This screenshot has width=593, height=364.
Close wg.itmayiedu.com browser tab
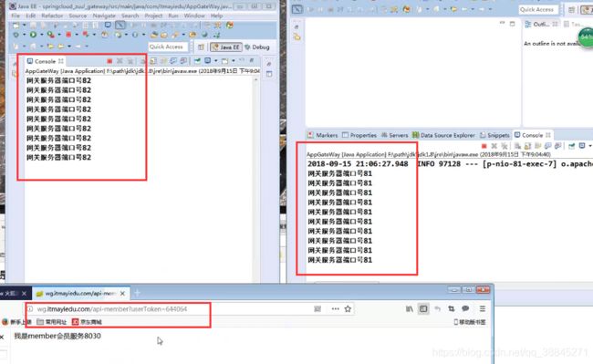click(x=122, y=294)
